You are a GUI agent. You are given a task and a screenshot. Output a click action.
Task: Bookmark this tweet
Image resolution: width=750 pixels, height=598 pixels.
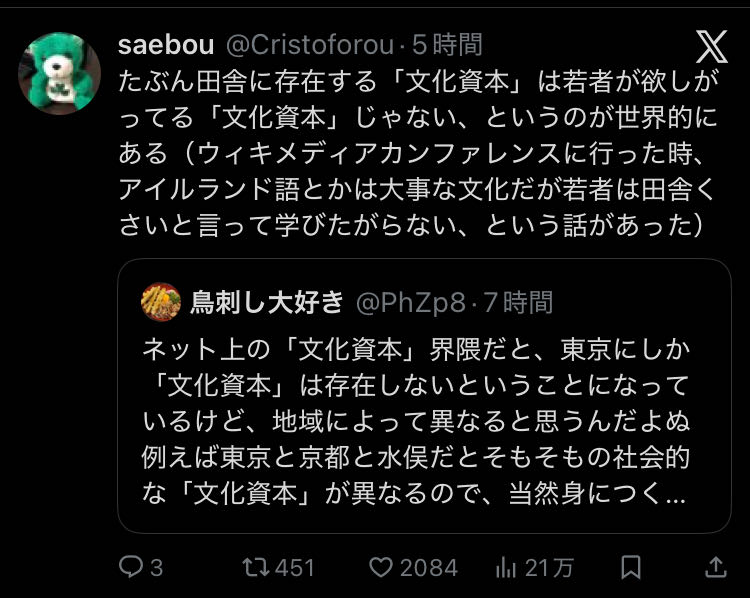631,568
